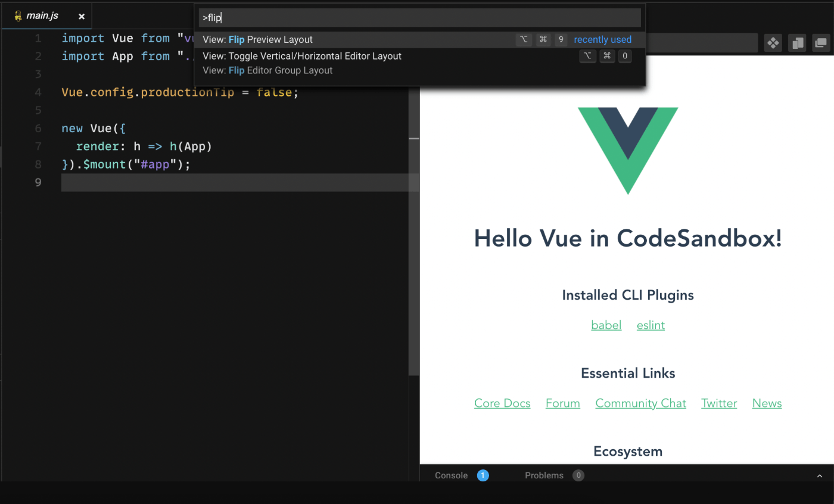Screen dimensions: 834x504
Task: Expand the console panel with chevron
Action: (819, 476)
